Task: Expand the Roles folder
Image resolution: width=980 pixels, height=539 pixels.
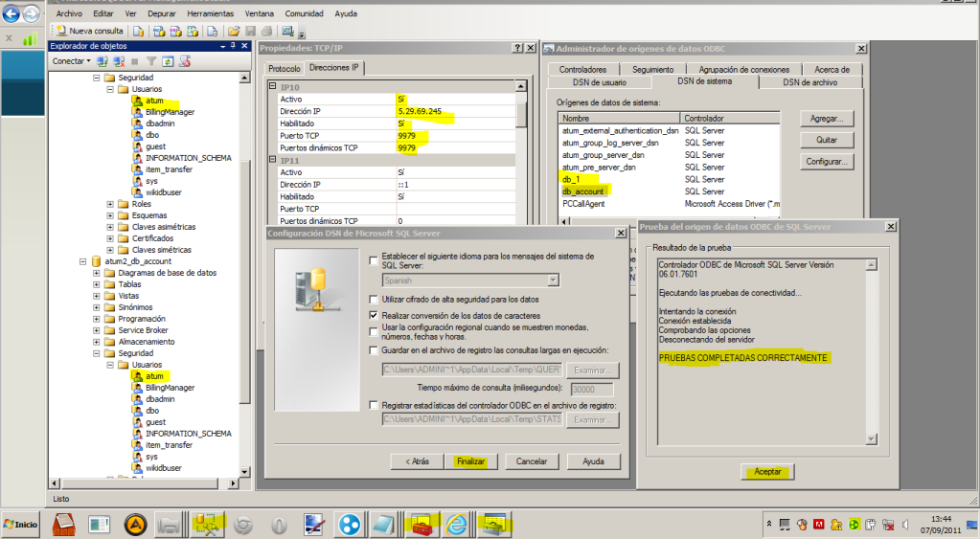Action: tap(110, 203)
